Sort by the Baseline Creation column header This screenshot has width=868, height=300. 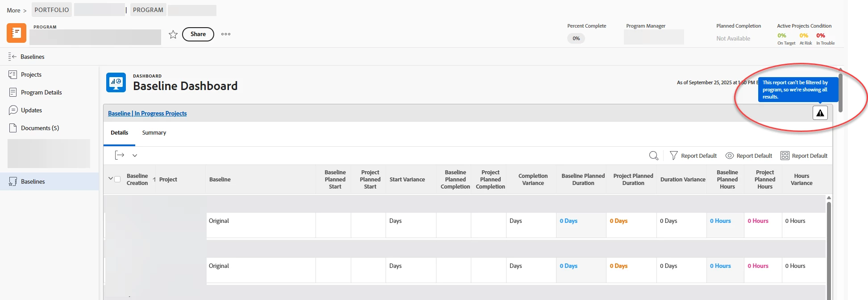tap(137, 179)
